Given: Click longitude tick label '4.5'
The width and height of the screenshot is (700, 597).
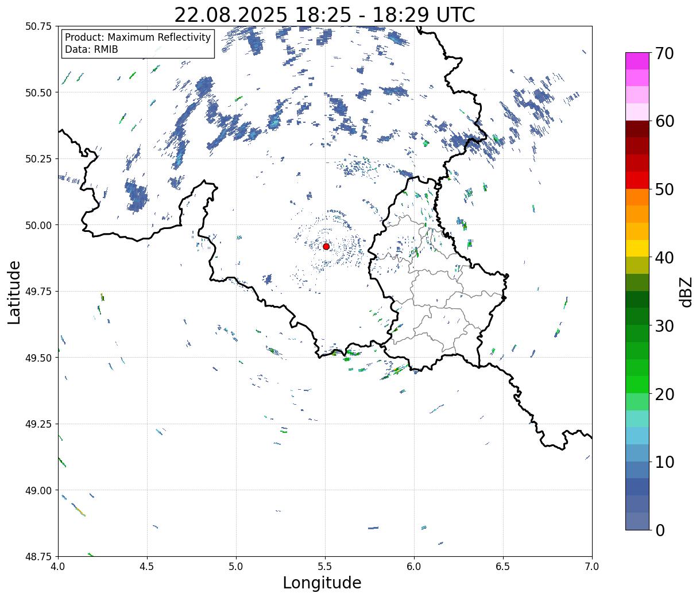Looking at the screenshot, I should pyautogui.click(x=147, y=567).
